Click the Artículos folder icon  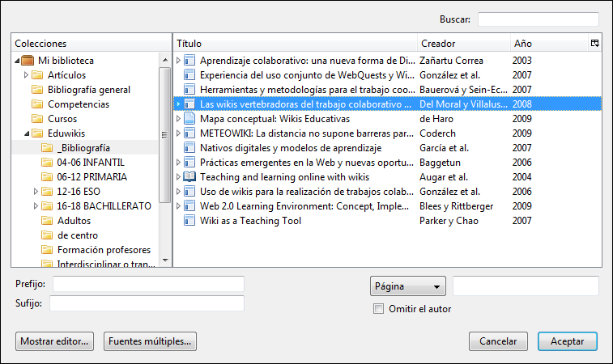point(37,75)
